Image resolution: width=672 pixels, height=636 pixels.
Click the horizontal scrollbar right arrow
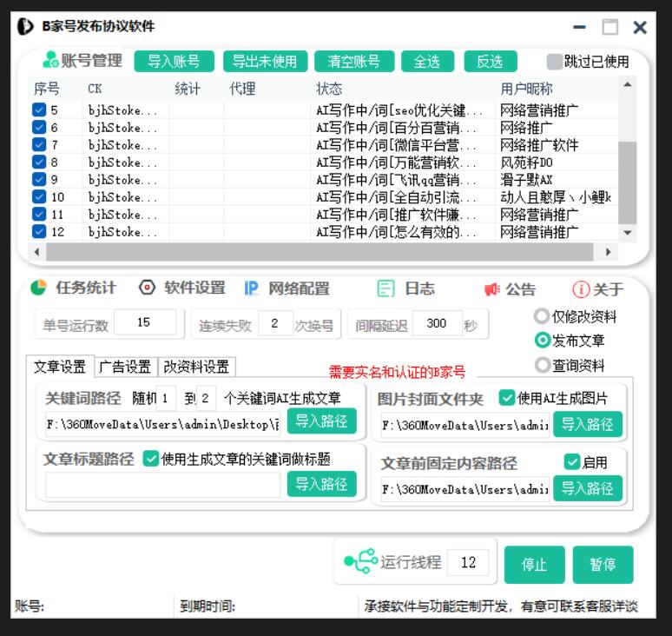(608, 251)
